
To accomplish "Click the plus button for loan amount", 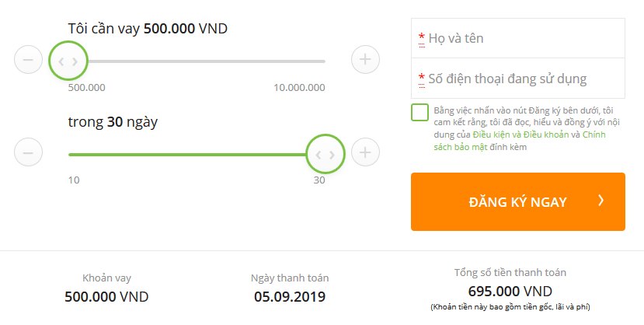I will [365, 60].
